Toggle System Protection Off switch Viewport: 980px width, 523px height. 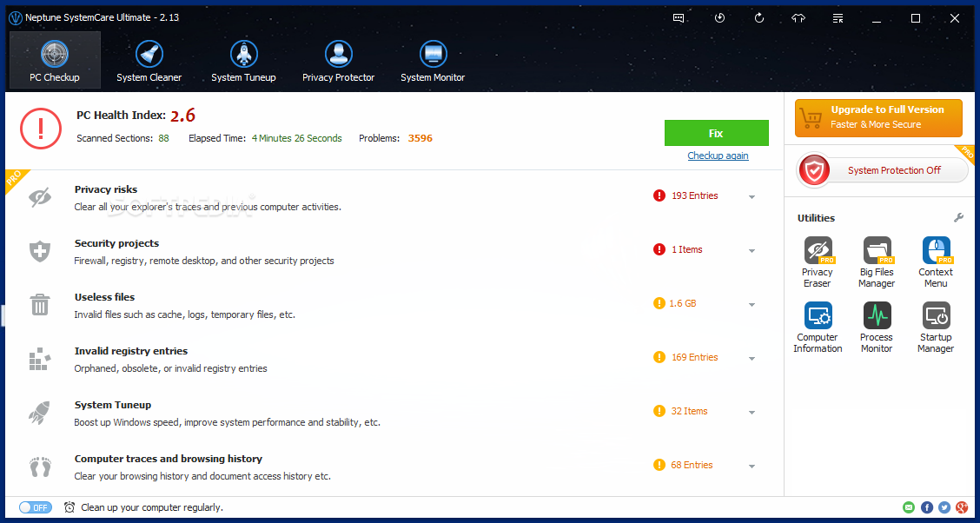pyautogui.click(x=883, y=170)
